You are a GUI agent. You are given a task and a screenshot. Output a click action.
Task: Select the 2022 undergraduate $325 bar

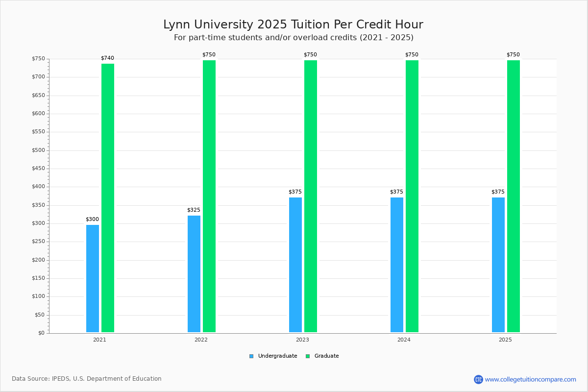[194, 274]
